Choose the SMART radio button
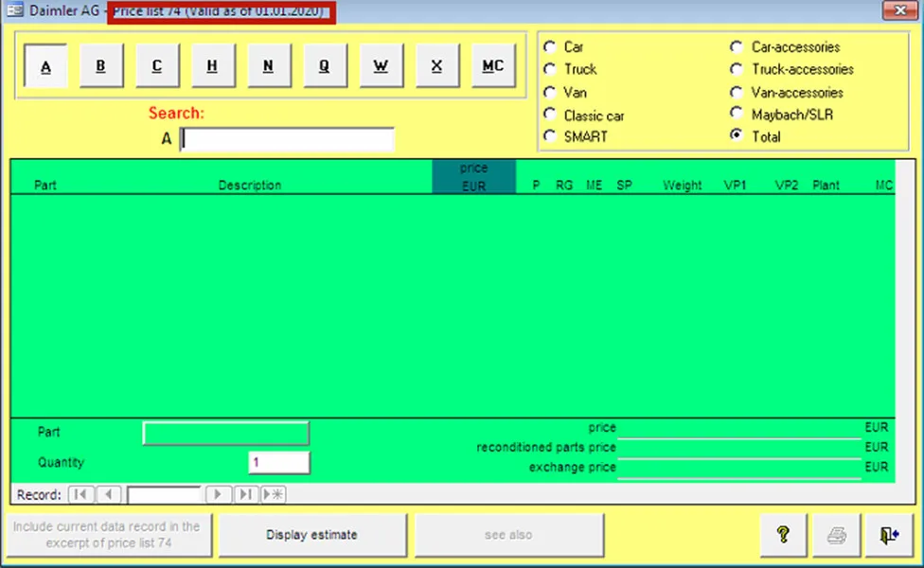 click(550, 136)
